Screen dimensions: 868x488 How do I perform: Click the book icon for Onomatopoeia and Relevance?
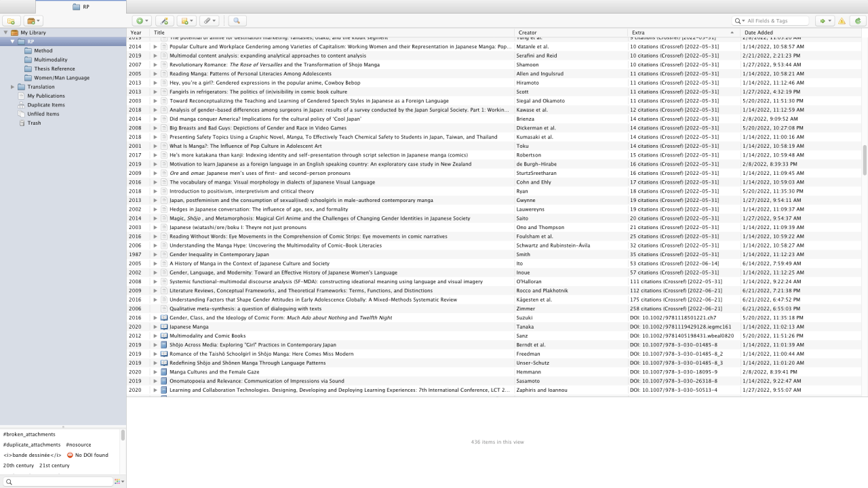tap(164, 381)
